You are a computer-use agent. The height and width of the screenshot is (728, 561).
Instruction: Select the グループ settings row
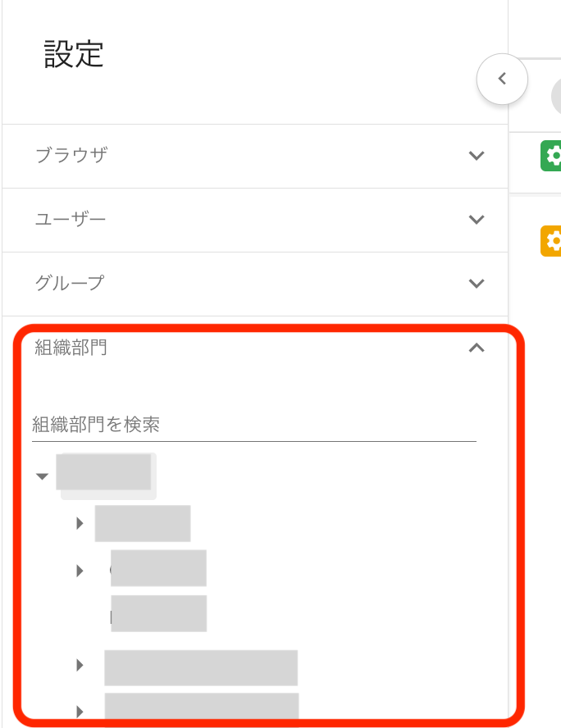70,284
